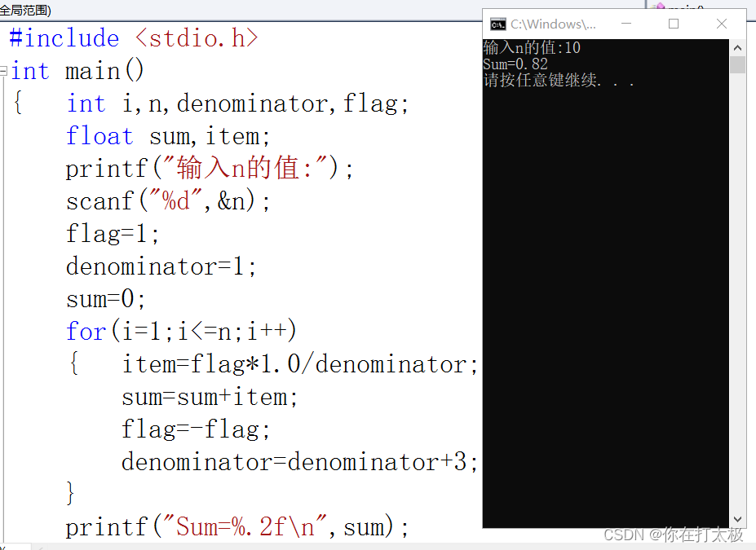Click the console scrollbar up arrow

737,48
